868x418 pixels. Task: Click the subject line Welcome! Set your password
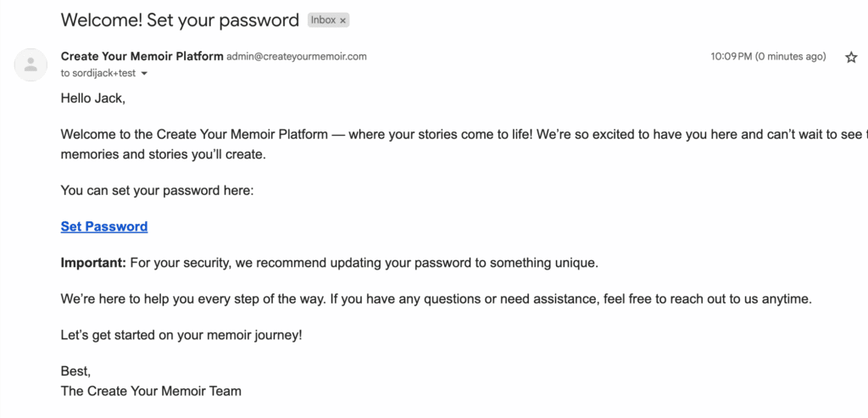pos(180,20)
